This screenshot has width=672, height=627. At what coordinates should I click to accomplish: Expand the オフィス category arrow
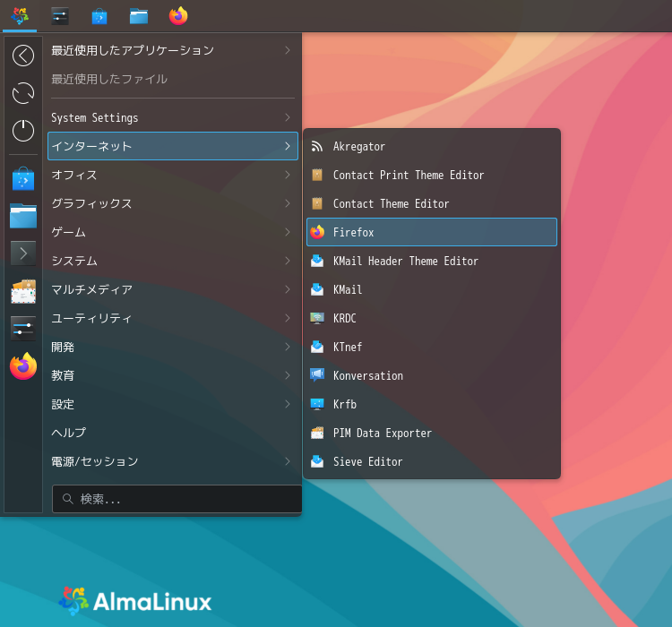(x=288, y=175)
